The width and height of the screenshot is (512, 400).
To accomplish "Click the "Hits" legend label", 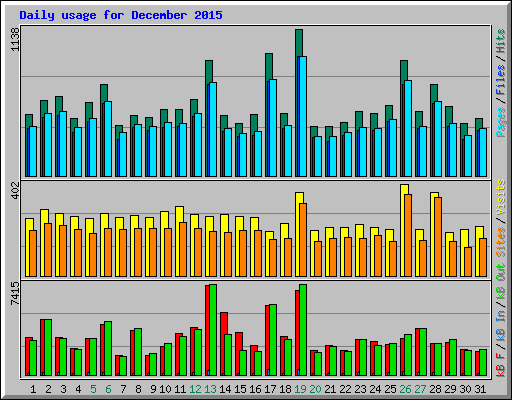I will [501, 41].
